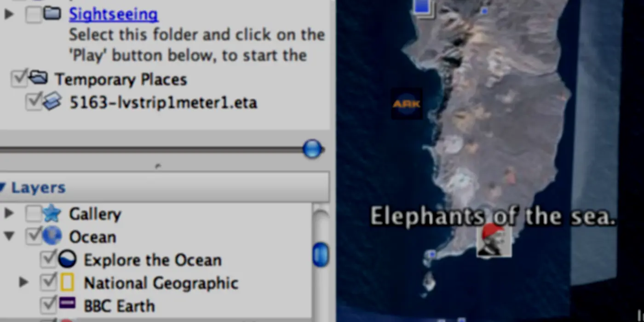The height and width of the screenshot is (322, 644).
Task: Open the Sightseeing link
Action: click(x=114, y=14)
